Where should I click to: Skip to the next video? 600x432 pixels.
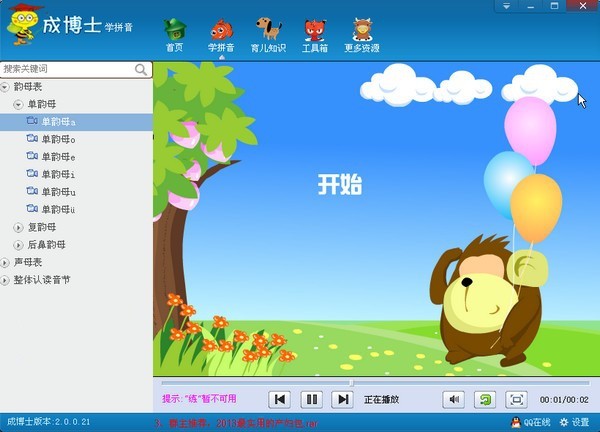coord(343,399)
